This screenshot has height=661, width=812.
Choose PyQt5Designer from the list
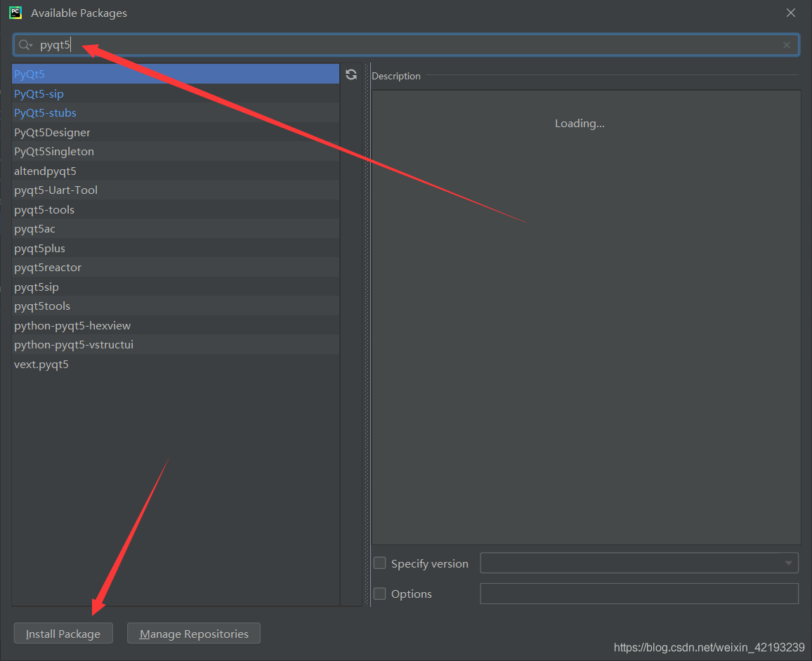click(176, 132)
